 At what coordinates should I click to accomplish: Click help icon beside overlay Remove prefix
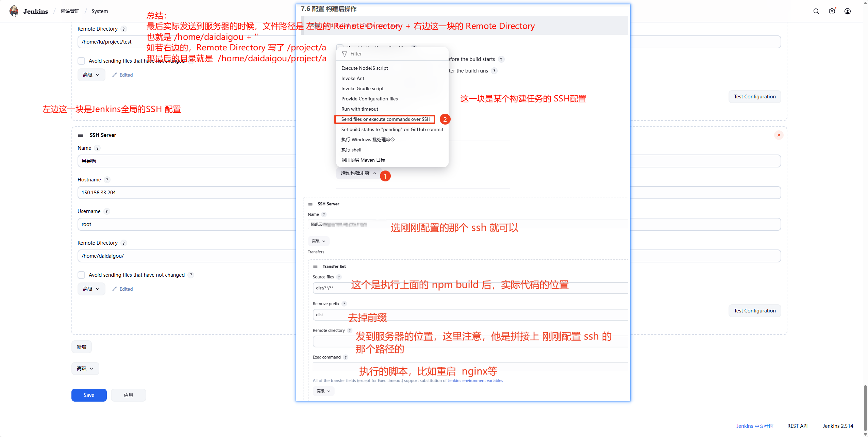point(344,304)
